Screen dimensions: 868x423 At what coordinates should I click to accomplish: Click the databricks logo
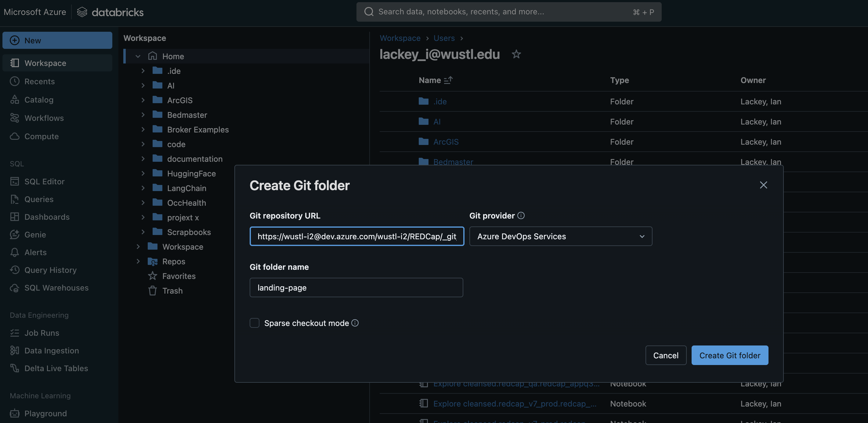coord(110,12)
